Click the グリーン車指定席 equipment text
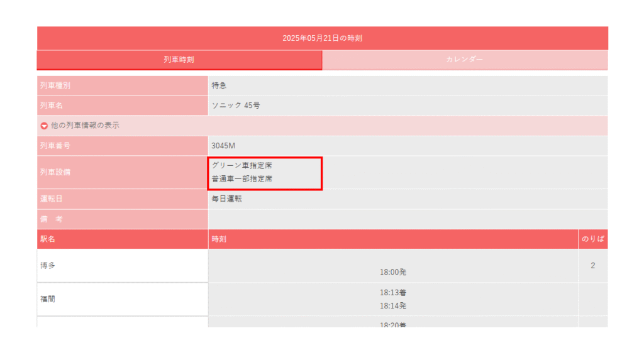Image resolution: width=644 pixels, height=338 pixels. [x=242, y=166]
